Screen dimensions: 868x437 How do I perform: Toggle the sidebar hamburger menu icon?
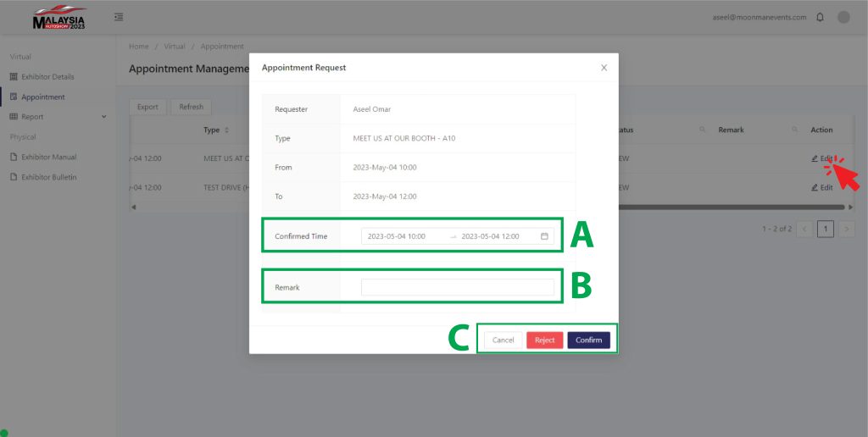[x=119, y=17]
